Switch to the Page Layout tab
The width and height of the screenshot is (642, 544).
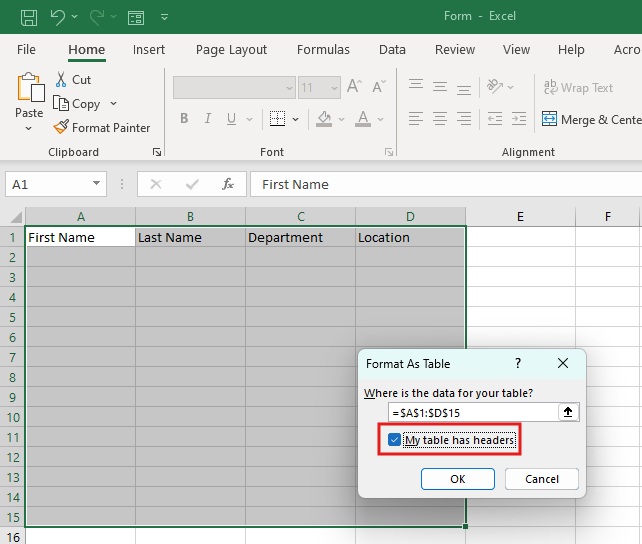(231, 50)
